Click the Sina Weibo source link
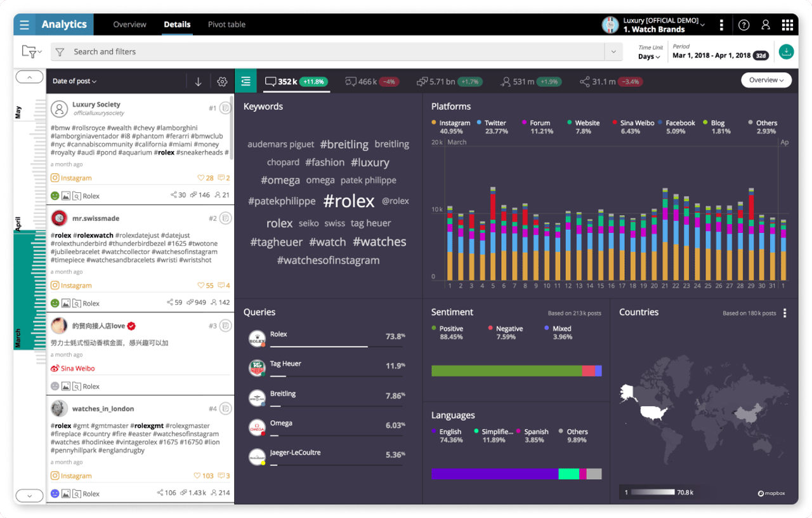The image size is (812, 518). [x=73, y=368]
